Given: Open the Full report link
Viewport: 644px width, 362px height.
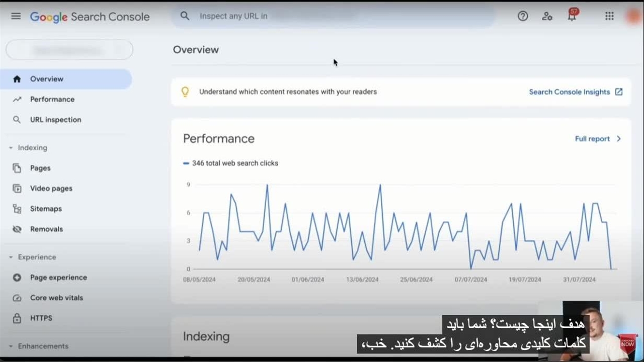Looking at the screenshot, I should point(598,139).
